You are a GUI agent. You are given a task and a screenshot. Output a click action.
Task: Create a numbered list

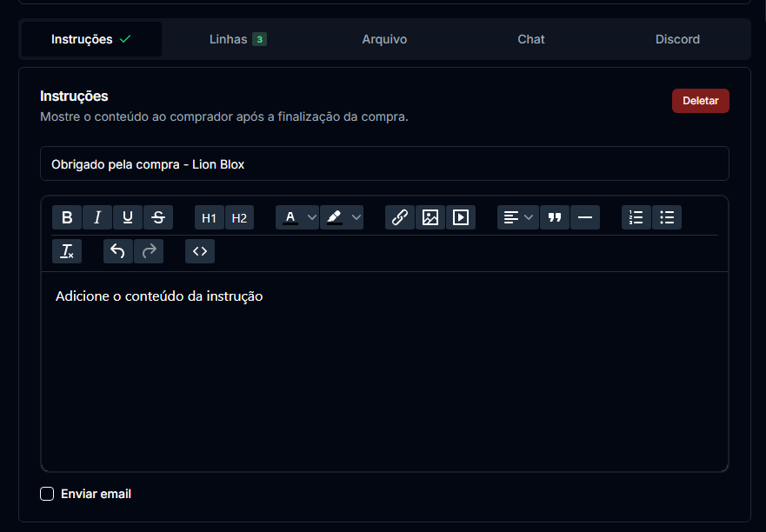(636, 217)
